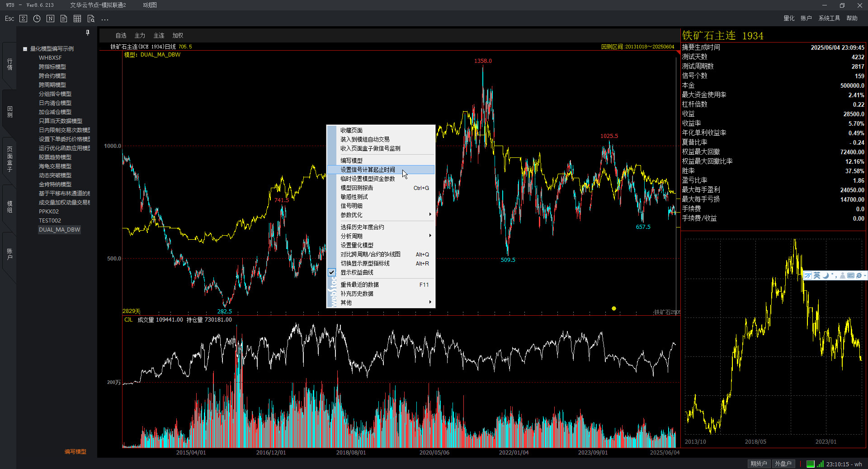
Task: Click the document search toolbar icon
Action: pyautogui.click(x=91, y=19)
